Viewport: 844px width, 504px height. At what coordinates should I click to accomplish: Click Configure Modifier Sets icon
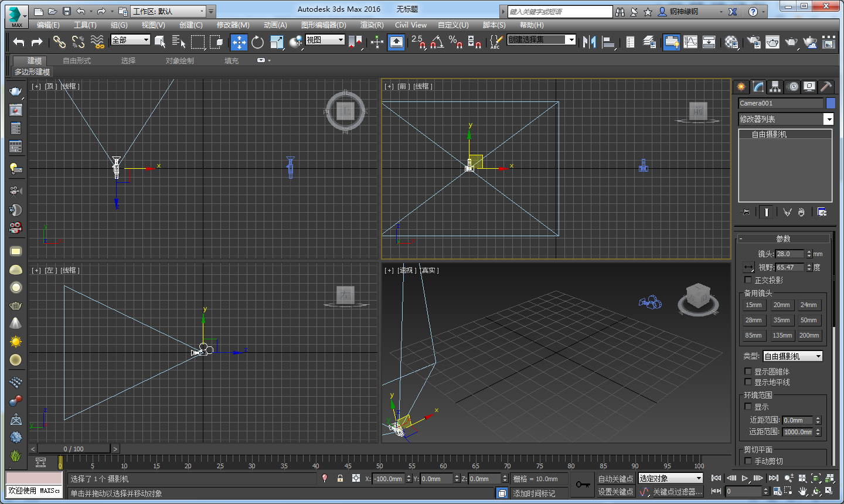822,212
